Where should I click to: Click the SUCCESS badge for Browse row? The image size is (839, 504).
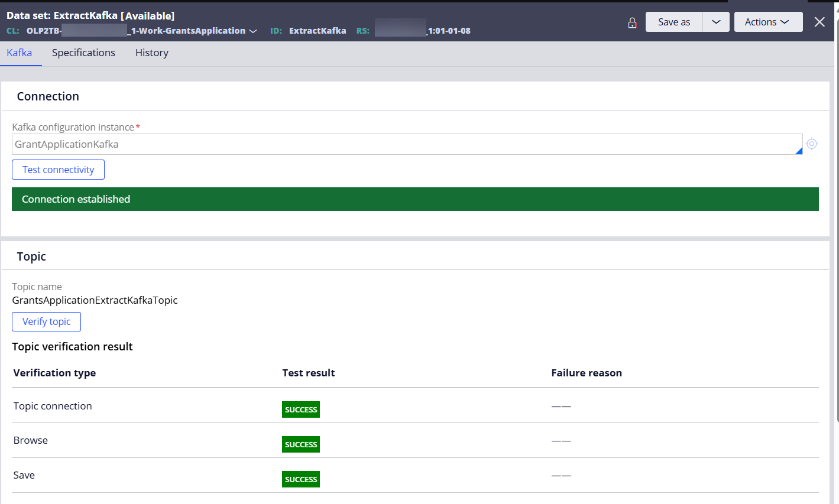(301, 444)
